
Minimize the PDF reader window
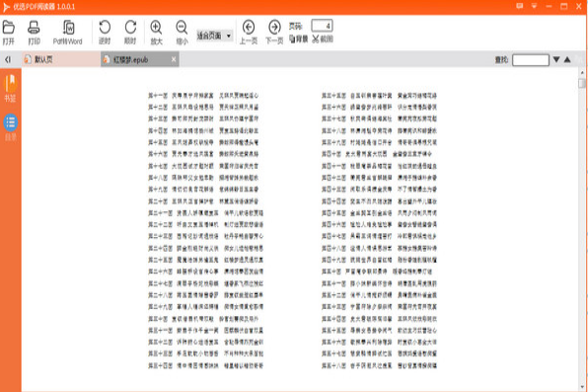click(x=549, y=6)
